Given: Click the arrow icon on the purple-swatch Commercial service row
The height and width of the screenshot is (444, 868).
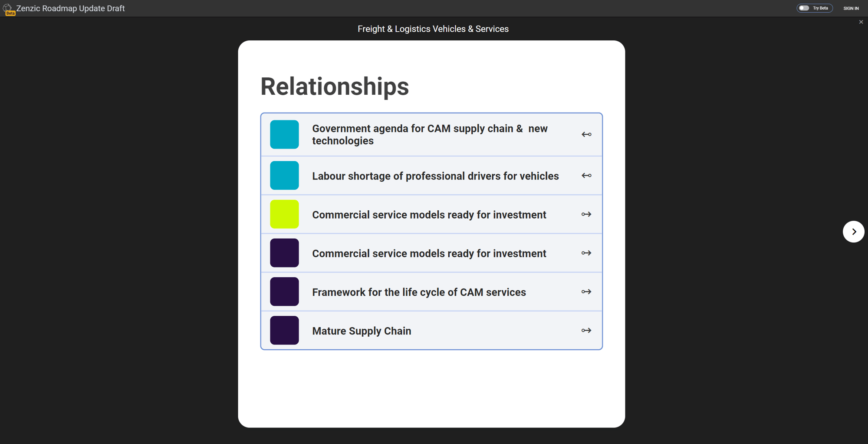Looking at the screenshot, I should click(x=586, y=253).
